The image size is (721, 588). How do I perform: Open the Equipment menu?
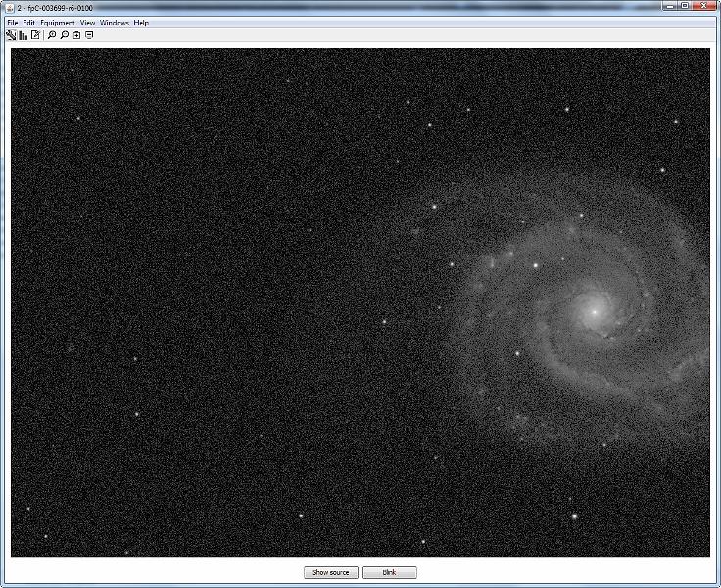point(58,23)
